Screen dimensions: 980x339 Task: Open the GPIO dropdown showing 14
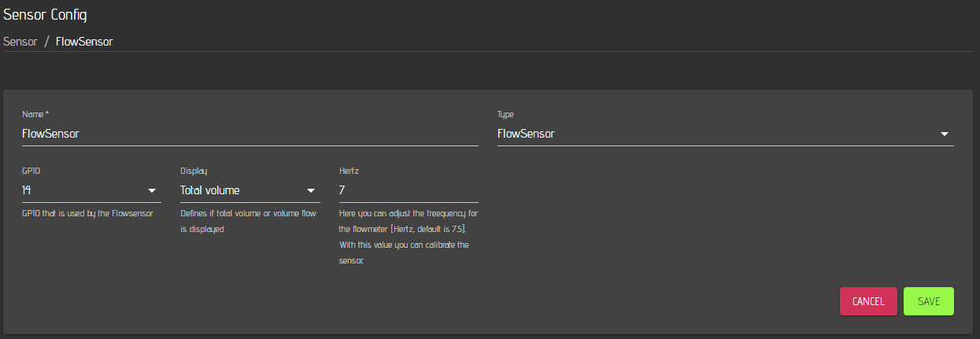coord(91,190)
